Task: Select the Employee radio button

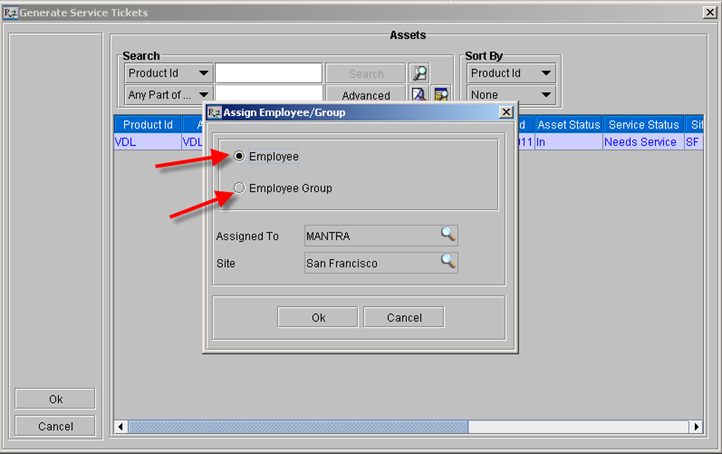Action: 239,156
